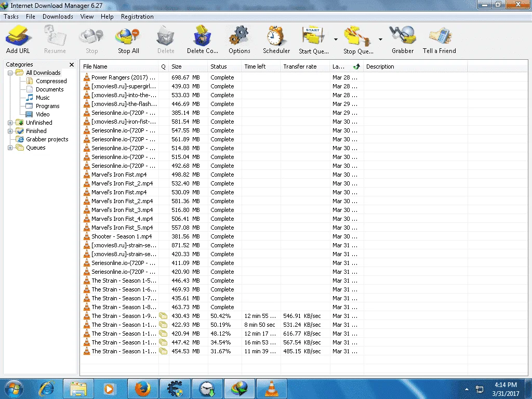Open the Grabber tool icon
This screenshot has height=399, width=532.
click(x=403, y=39)
